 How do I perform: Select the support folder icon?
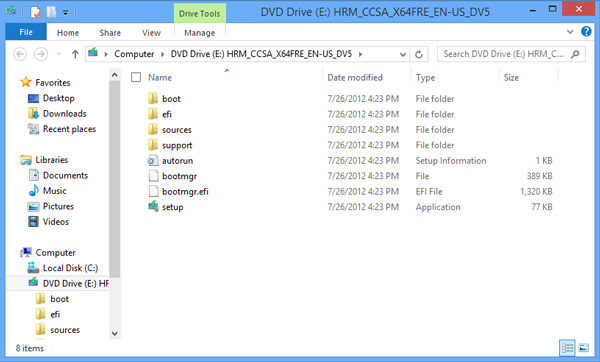[153, 145]
